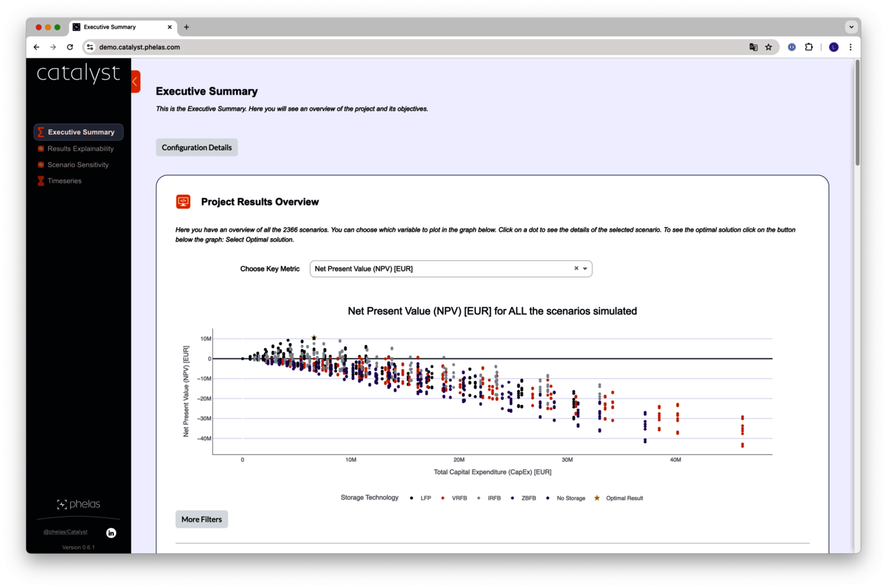Click the More Filters button
Screen dimensions: 887x588
tap(202, 519)
